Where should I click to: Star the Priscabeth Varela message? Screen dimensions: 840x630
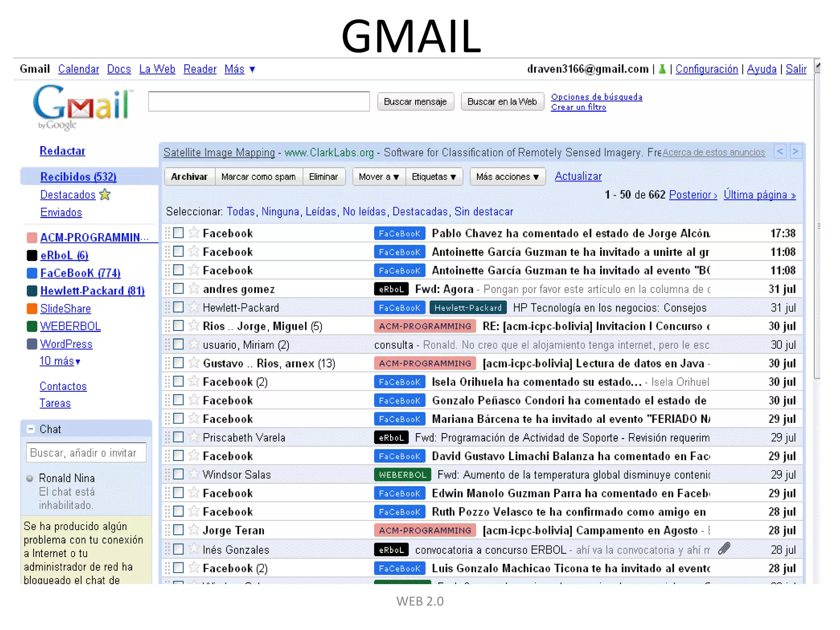pyautogui.click(x=194, y=437)
